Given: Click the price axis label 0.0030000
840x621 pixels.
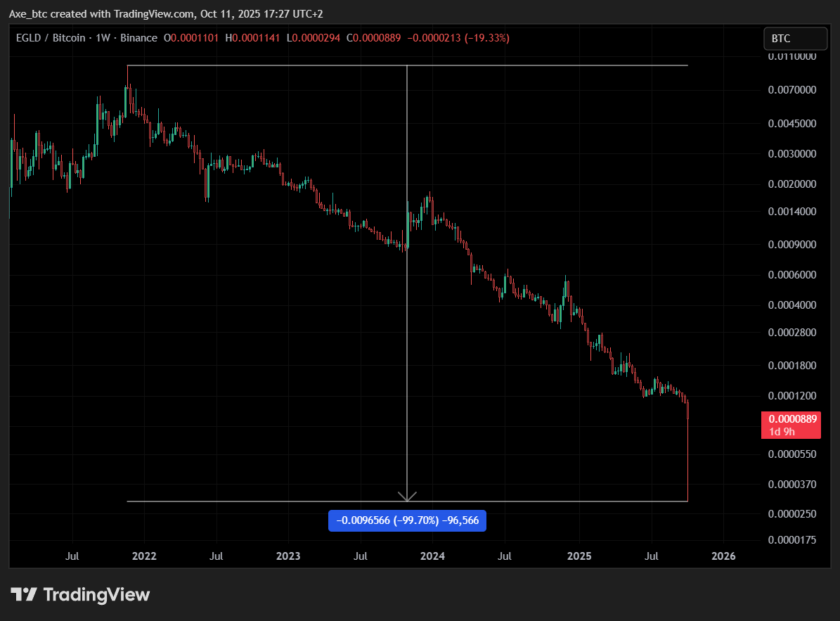Looking at the screenshot, I should click(x=792, y=154).
